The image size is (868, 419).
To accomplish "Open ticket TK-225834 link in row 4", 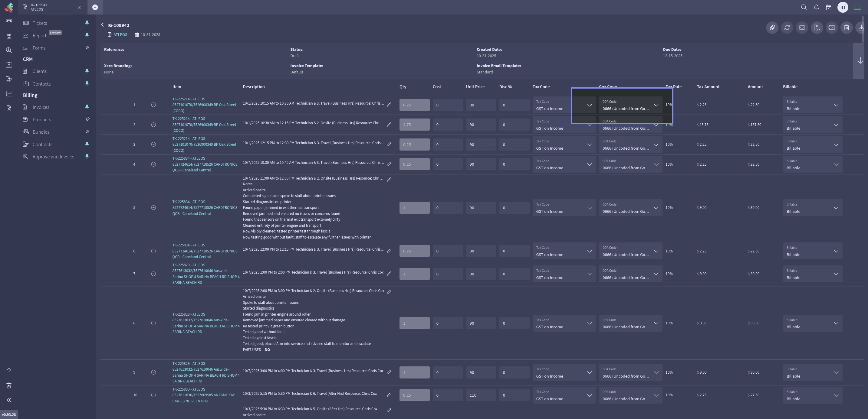I will (205, 164).
